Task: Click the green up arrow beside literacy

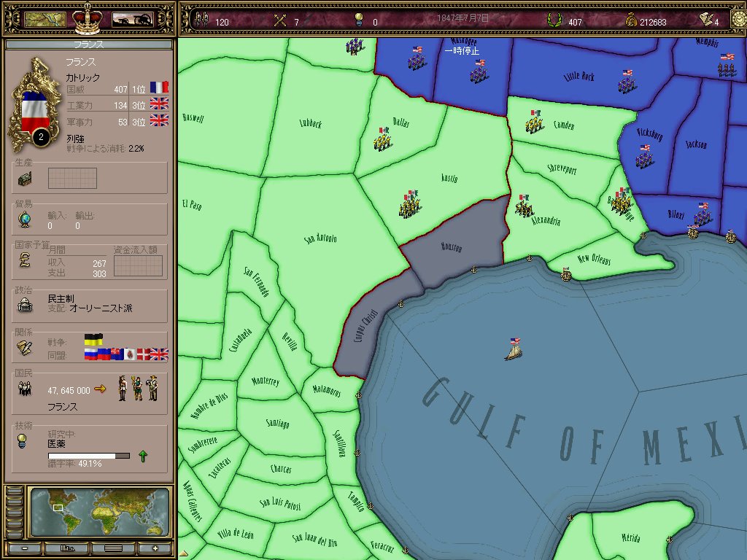Action: click(x=142, y=456)
